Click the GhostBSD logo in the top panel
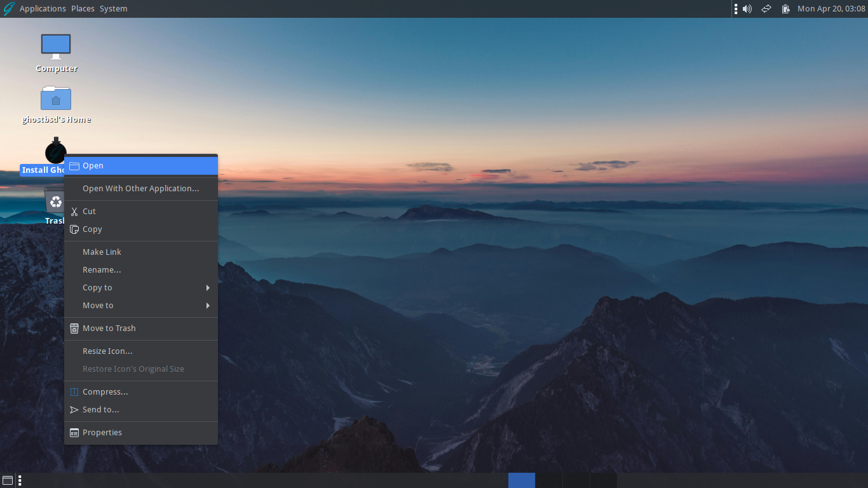 8,8
